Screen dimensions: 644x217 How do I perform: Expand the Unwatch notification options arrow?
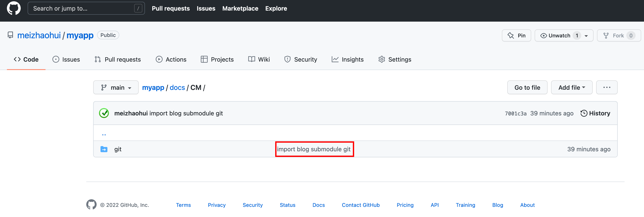[586, 36]
